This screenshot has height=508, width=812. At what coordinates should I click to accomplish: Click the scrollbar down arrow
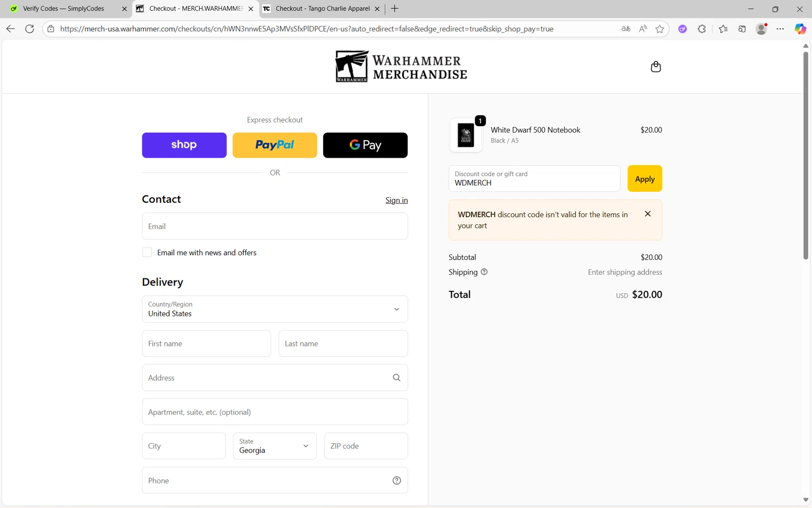pyautogui.click(x=806, y=500)
